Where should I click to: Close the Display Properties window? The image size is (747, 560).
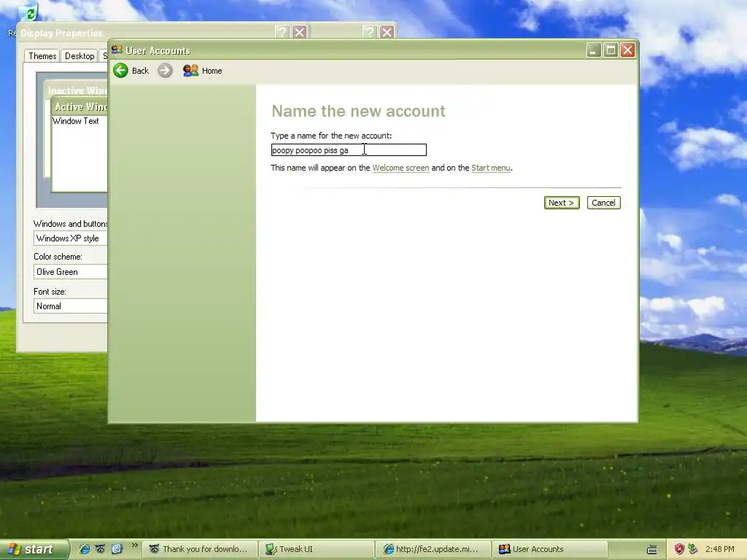click(299, 32)
